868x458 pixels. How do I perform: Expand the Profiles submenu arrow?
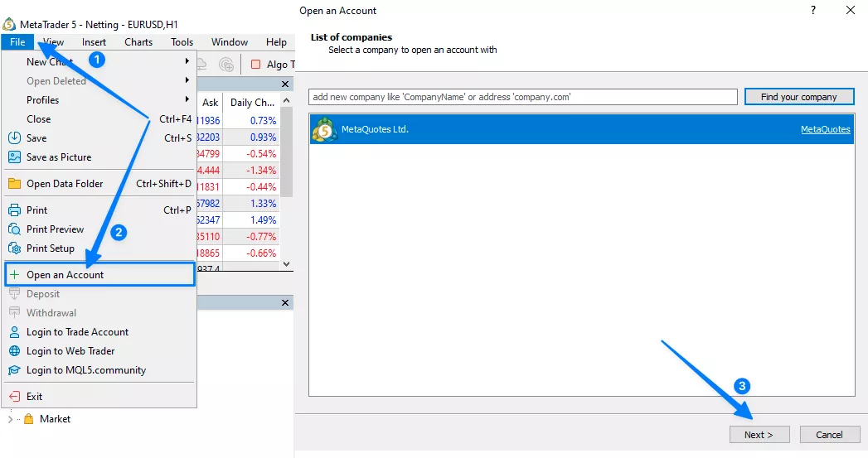point(187,100)
